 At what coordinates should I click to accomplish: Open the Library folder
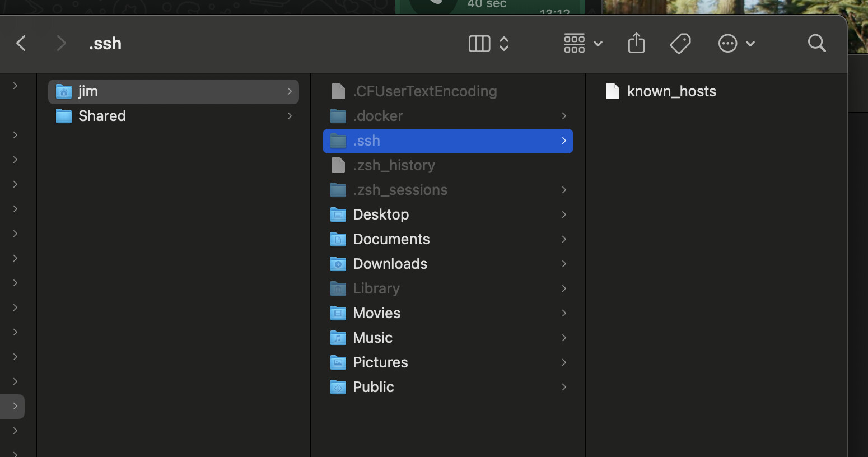tap(448, 288)
